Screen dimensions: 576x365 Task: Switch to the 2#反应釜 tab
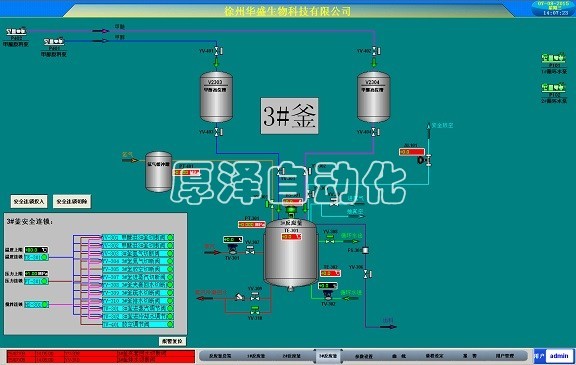pyautogui.click(x=292, y=356)
